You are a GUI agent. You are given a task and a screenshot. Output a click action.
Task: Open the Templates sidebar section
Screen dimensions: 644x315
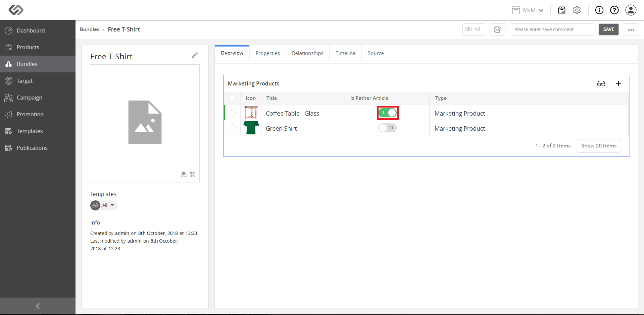click(x=38, y=131)
